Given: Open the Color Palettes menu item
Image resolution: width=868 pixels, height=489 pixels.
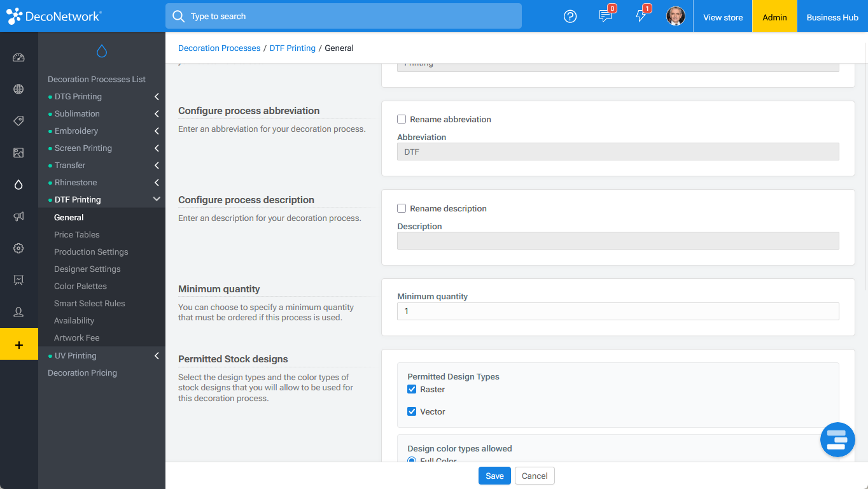Looking at the screenshot, I should tap(80, 286).
